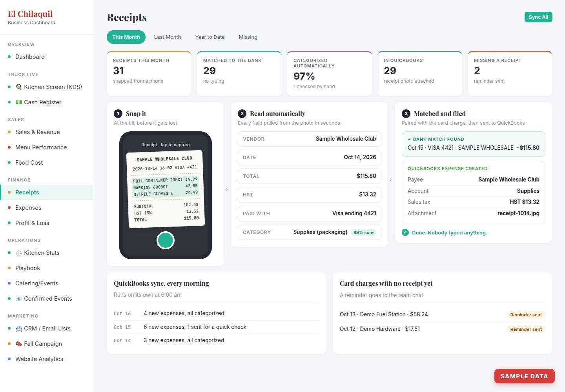Click the envelope icon beside Confirmed Events

pyautogui.click(x=18, y=299)
